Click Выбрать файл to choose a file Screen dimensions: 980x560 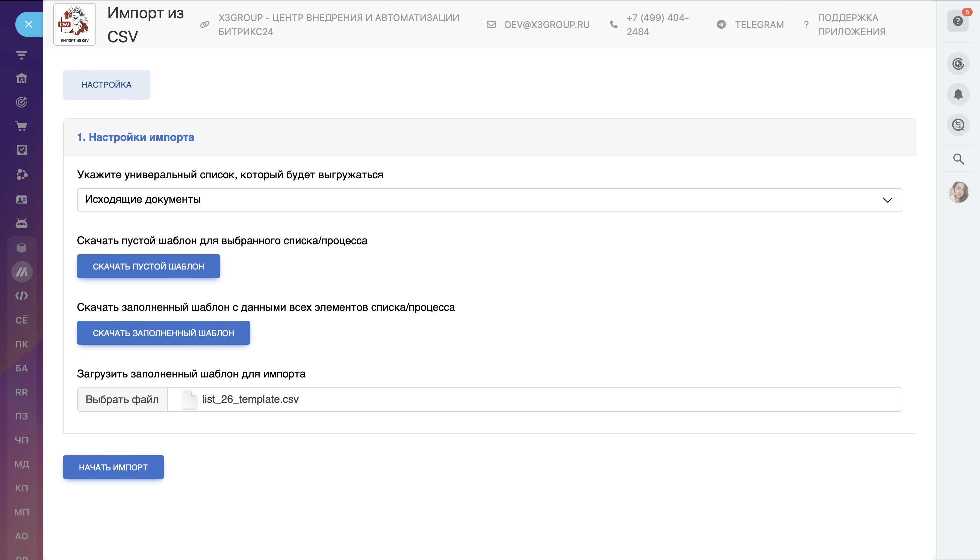(122, 399)
